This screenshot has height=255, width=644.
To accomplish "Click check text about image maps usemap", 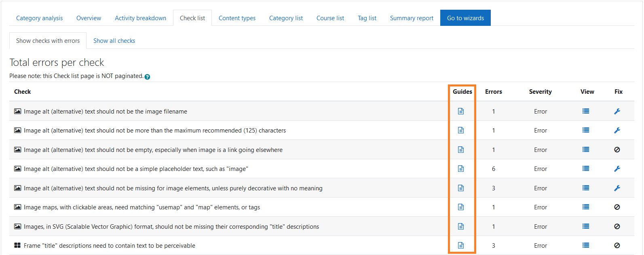I will click(142, 207).
